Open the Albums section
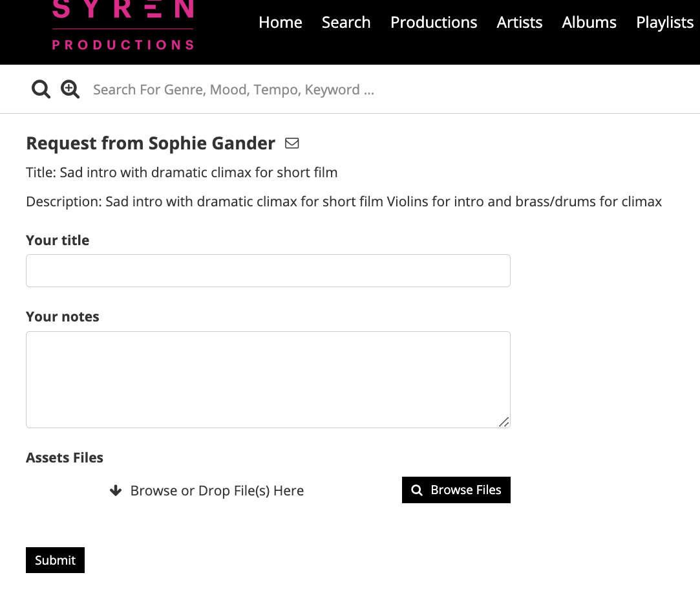Screen dimensions: 700x597 (x=589, y=22)
